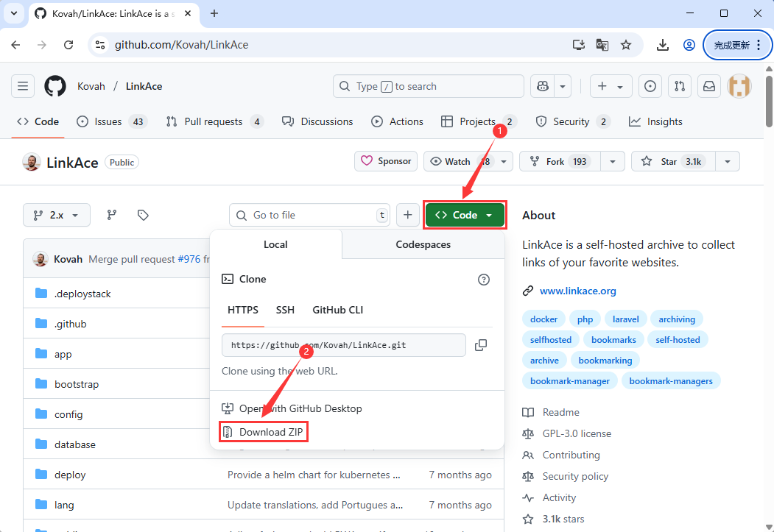Open the Projects tab
This screenshot has height=532, width=774.
pos(479,121)
